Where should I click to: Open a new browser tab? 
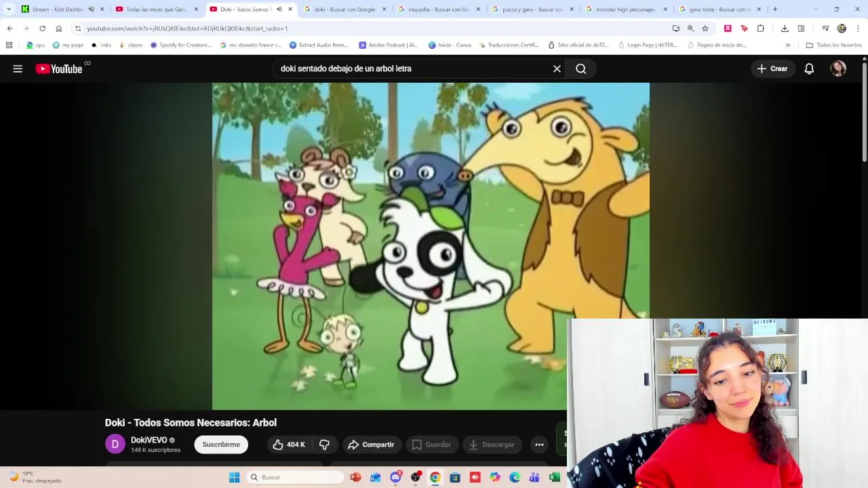[775, 9]
